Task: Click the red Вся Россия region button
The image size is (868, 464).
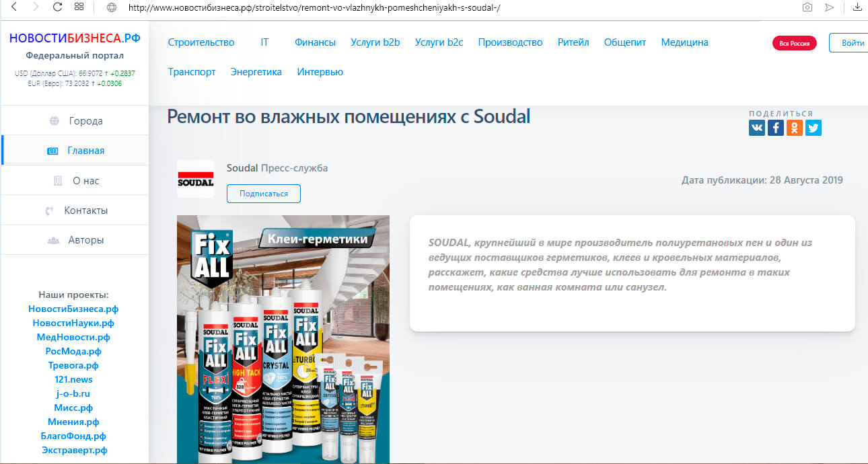Action: (795, 43)
